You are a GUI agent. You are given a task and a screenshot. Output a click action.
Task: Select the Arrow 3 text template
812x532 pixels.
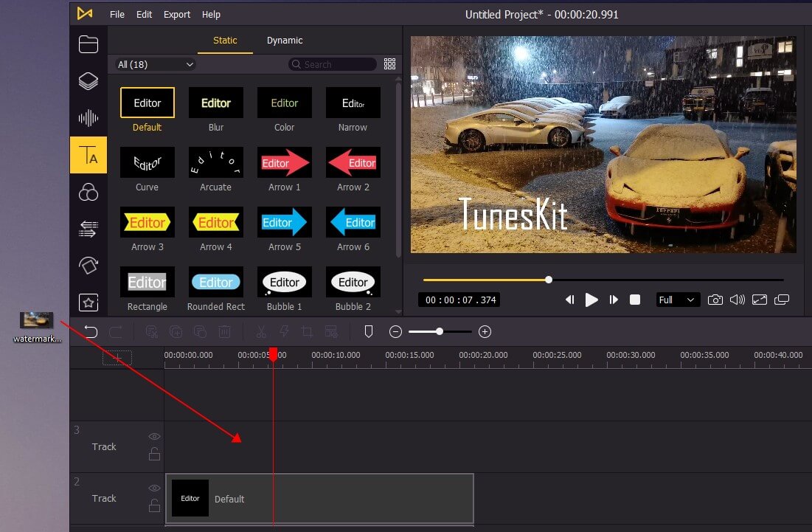point(147,229)
